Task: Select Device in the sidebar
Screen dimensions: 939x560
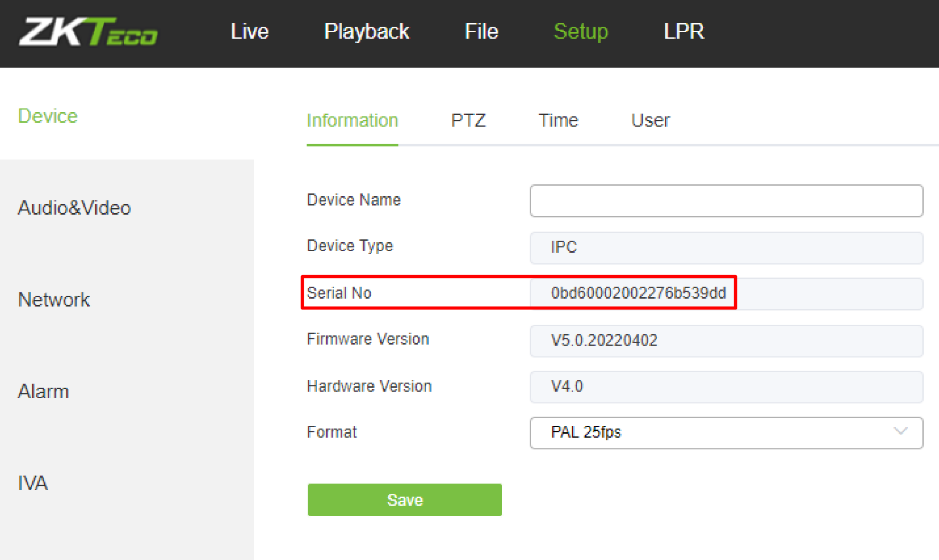Action: 48,116
